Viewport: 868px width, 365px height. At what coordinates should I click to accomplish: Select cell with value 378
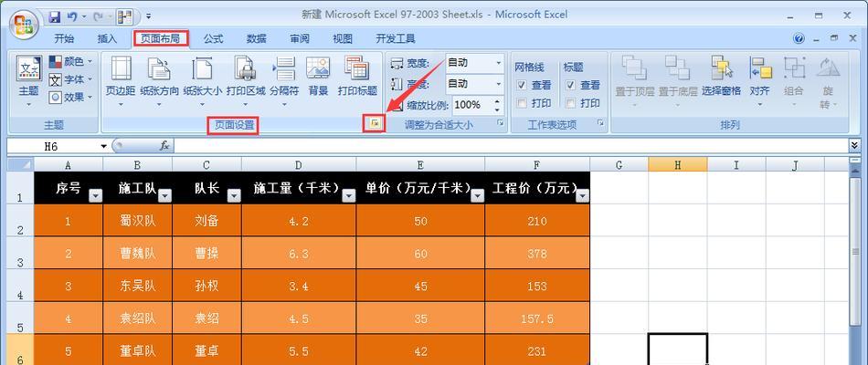537,254
